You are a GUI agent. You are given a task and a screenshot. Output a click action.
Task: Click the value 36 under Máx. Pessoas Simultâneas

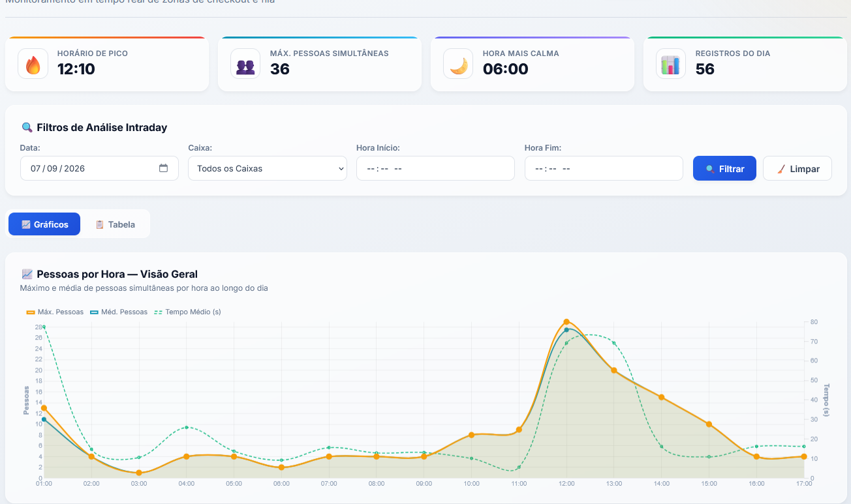click(x=280, y=68)
